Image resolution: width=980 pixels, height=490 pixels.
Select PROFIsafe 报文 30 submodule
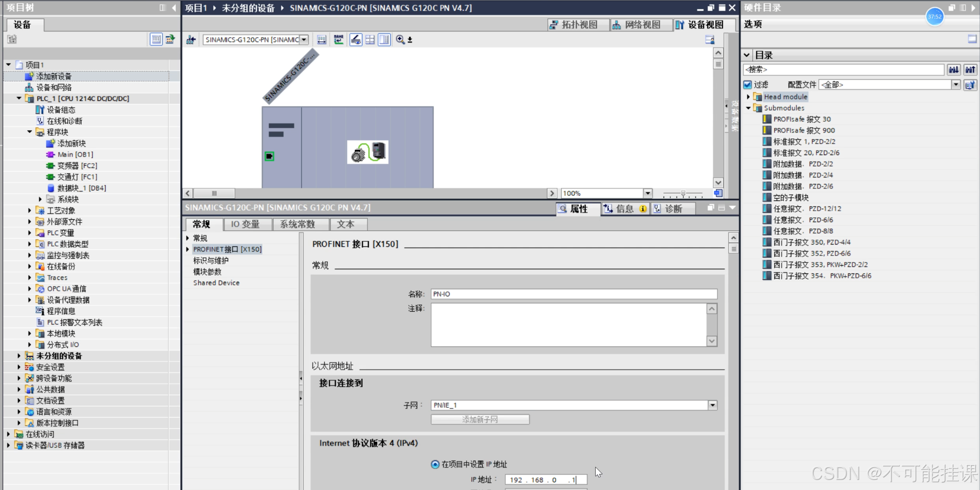(x=802, y=119)
